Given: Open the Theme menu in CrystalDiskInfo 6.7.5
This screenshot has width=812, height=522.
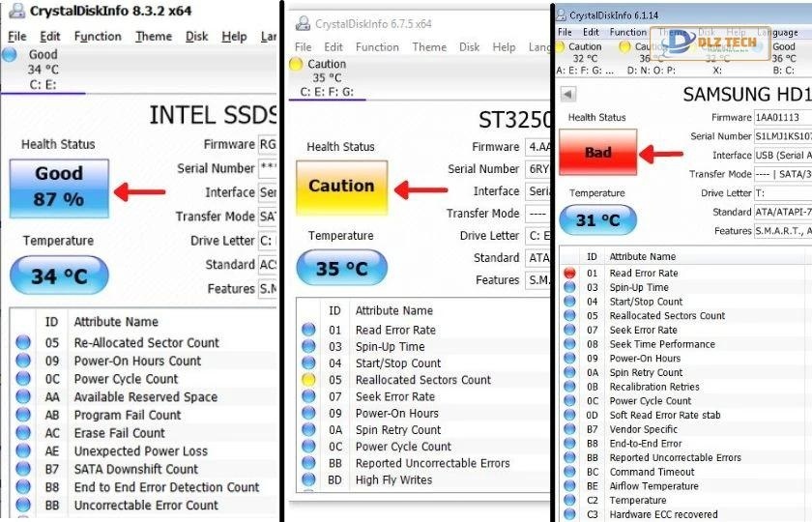Looking at the screenshot, I should 429,46.
